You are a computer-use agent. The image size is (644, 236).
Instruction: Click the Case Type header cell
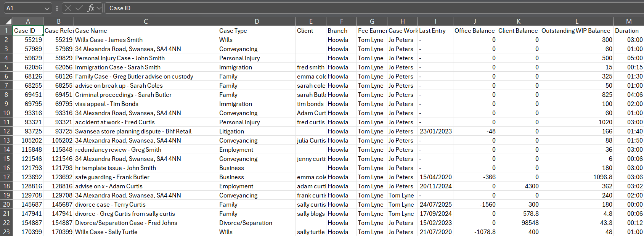(257, 31)
